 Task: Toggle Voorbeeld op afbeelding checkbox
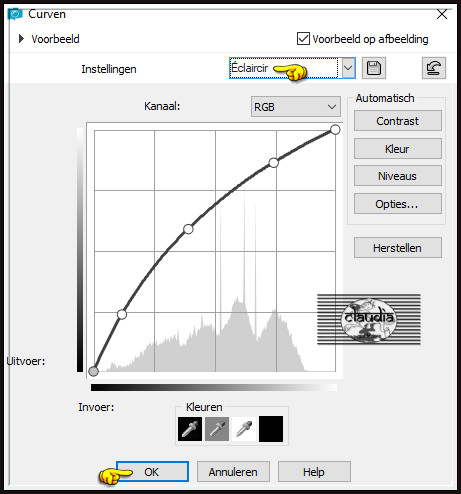pyautogui.click(x=303, y=38)
